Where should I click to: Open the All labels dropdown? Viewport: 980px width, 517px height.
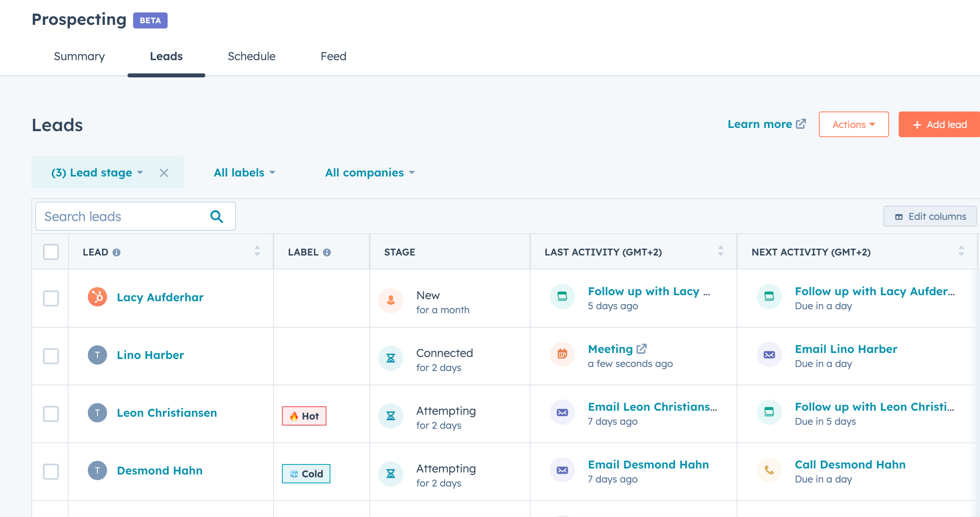pos(245,173)
